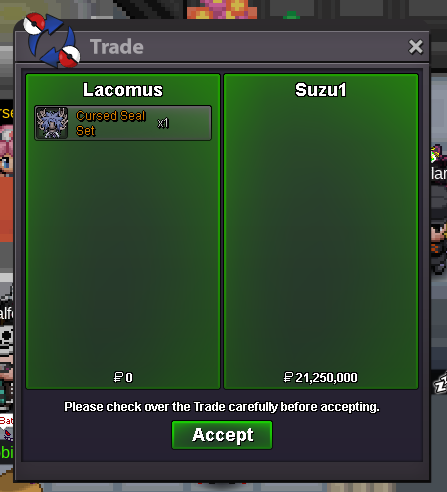
Task: Click the Trade window title text
Action: pyautogui.click(x=117, y=47)
